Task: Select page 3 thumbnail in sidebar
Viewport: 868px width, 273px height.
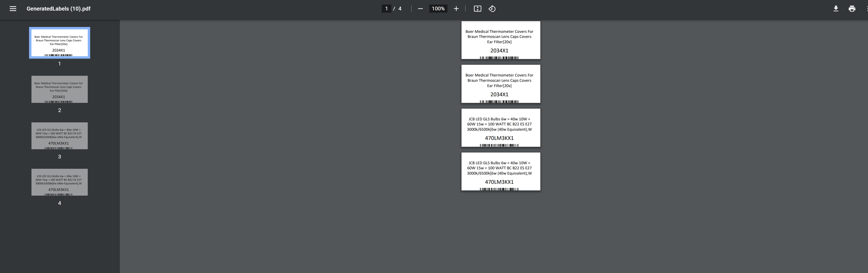Action: coord(60,136)
